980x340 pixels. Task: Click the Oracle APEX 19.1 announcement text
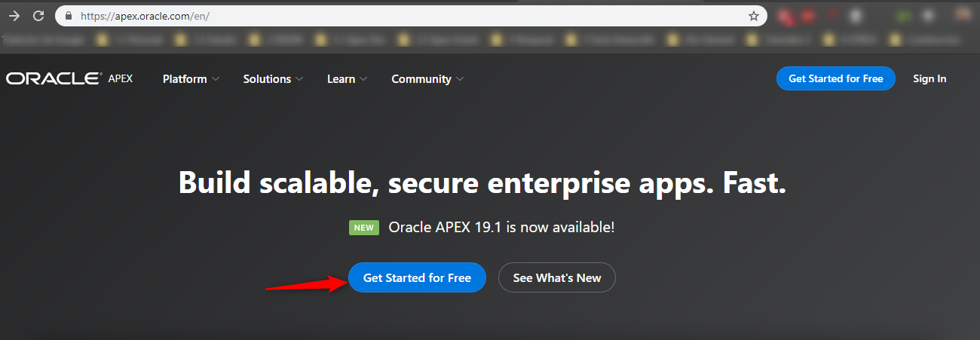point(501,227)
